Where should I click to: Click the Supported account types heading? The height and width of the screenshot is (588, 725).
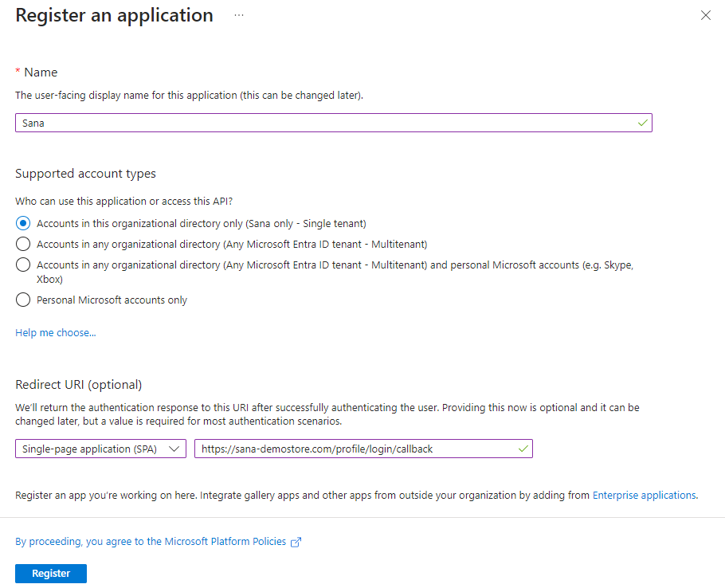[x=85, y=173]
